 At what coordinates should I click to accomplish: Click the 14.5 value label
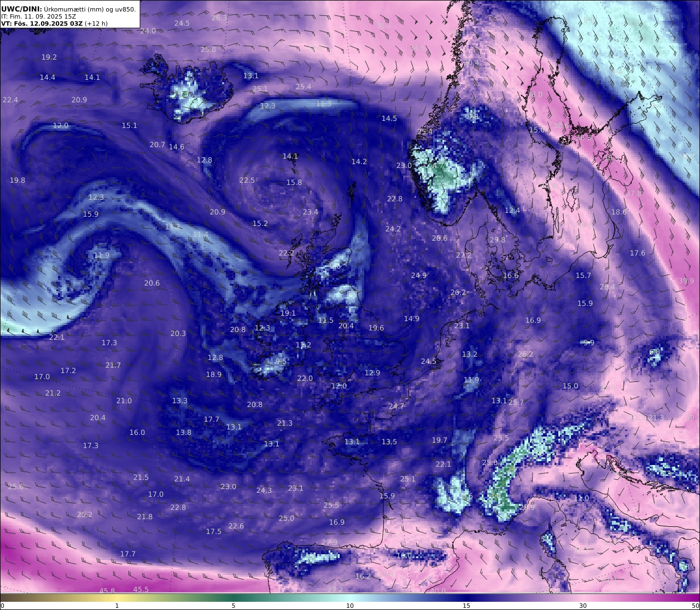pyautogui.click(x=389, y=119)
